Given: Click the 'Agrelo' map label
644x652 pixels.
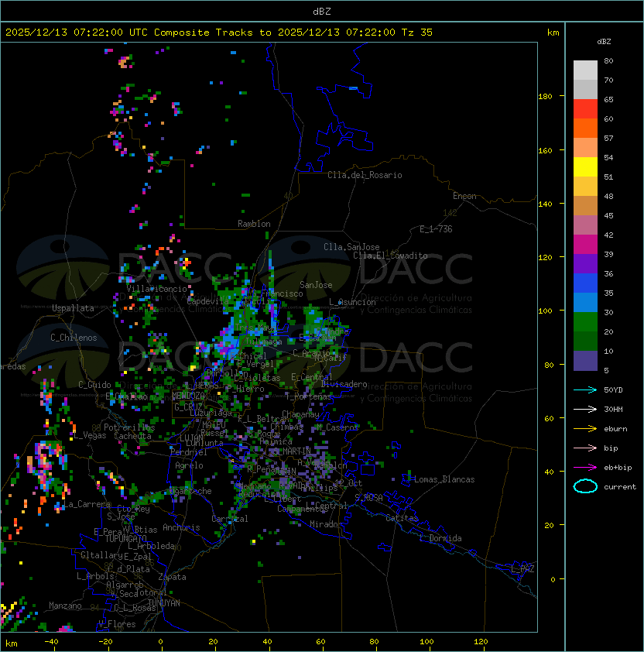Looking at the screenshot, I should tap(189, 465).
